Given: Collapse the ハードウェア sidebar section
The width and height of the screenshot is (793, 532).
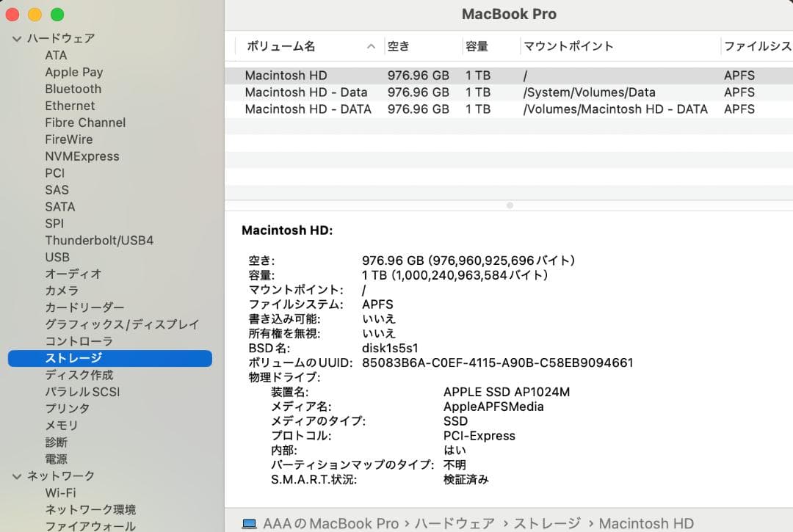Looking at the screenshot, I should point(16,38).
